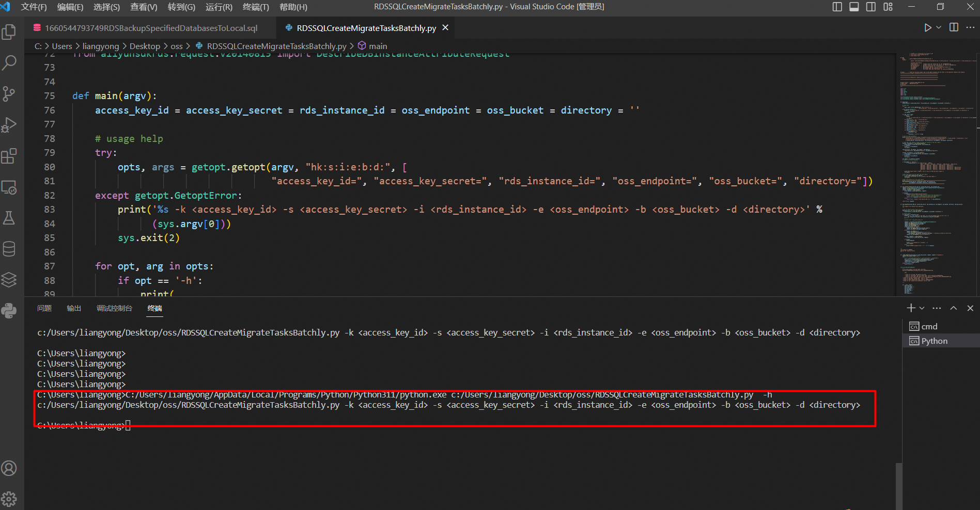Open editor More Actions menu

[970, 27]
